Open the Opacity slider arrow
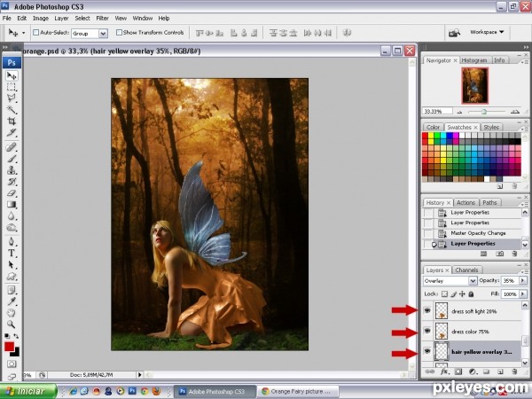This screenshot has width=532, height=399. click(x=523, y=281)
